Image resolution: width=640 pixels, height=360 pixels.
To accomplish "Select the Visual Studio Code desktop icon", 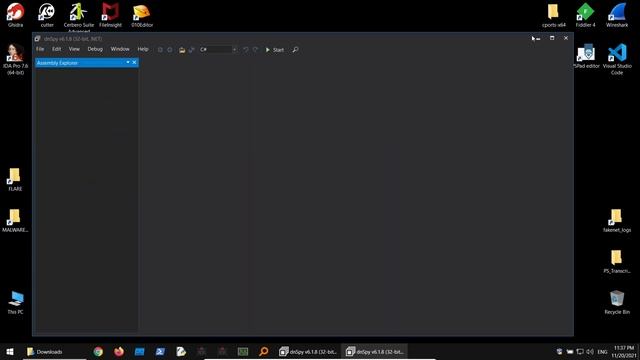I will tap(617, 59).
